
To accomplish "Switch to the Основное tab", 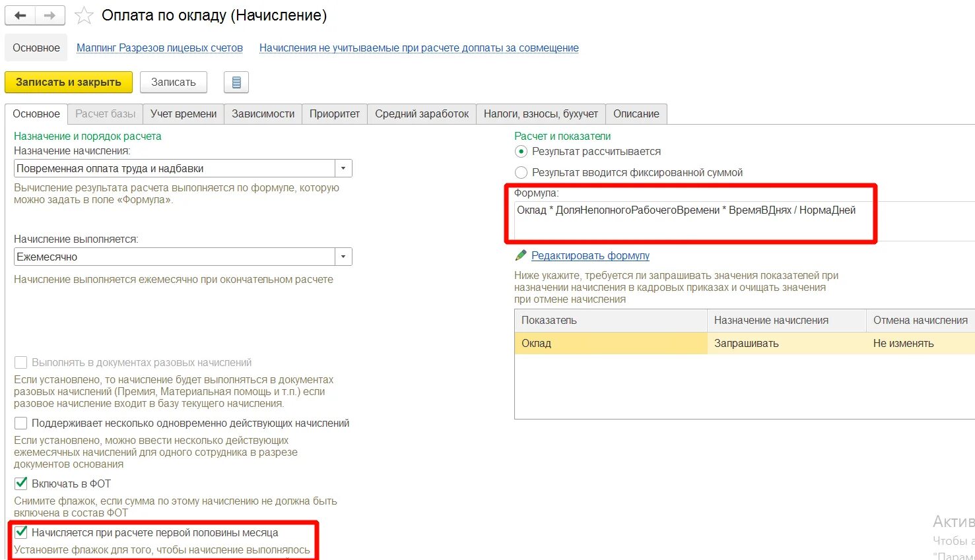I will pos(36,113).
